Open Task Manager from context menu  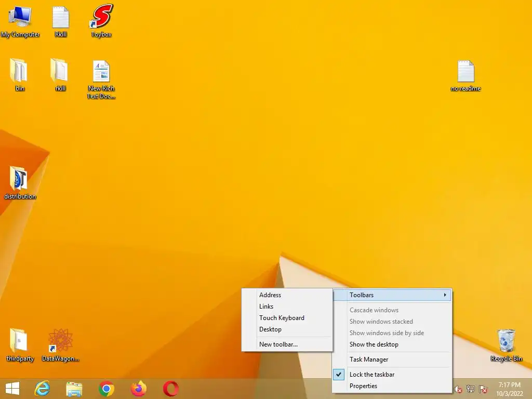click(392, 360)
